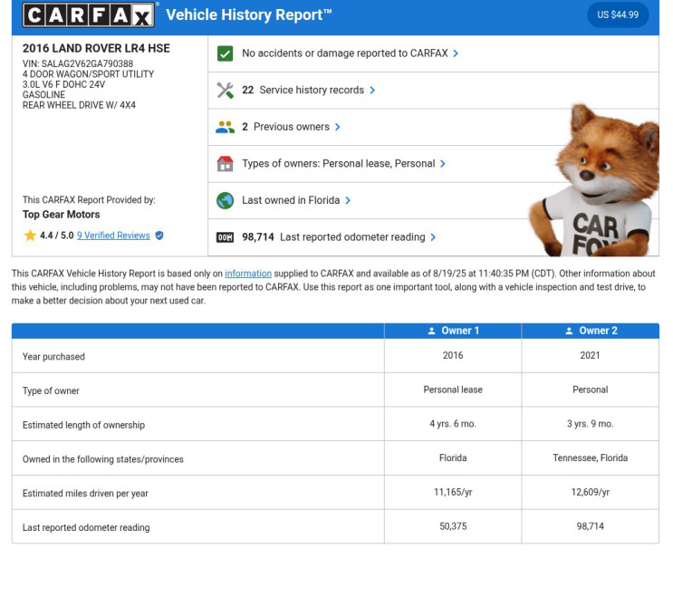Select the Owner 2 column header
This screenshot has height=616, width=673.
coord(591,331)
